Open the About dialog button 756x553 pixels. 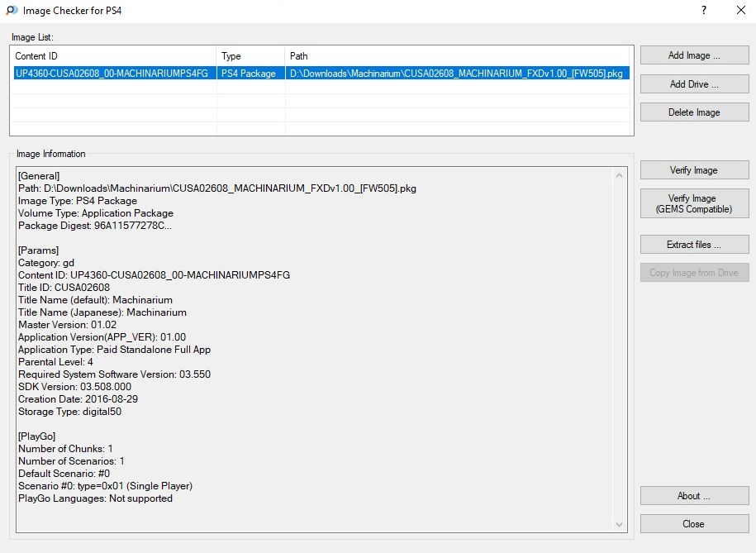pos(694,496)
